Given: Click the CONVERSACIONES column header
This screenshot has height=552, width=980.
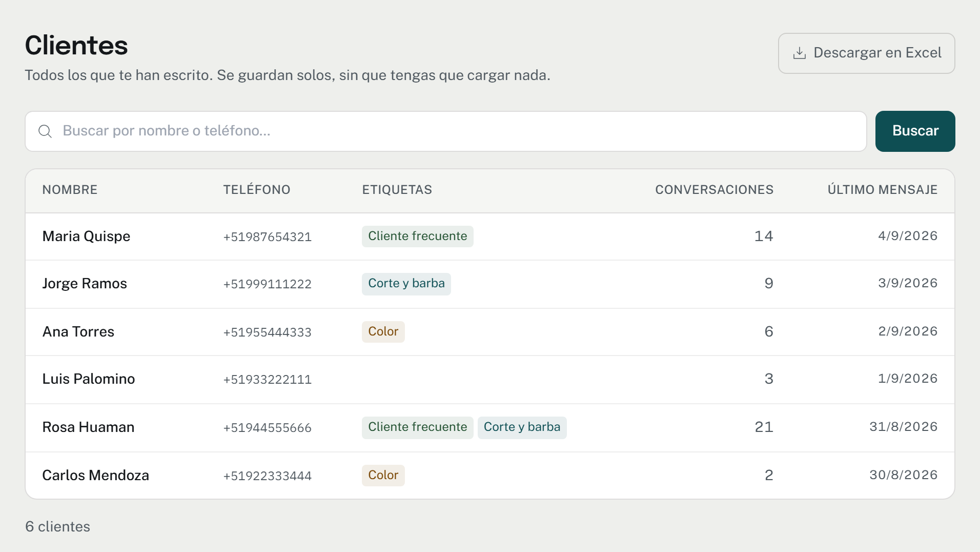Looking at the screenshot, I should click(714, 190).
